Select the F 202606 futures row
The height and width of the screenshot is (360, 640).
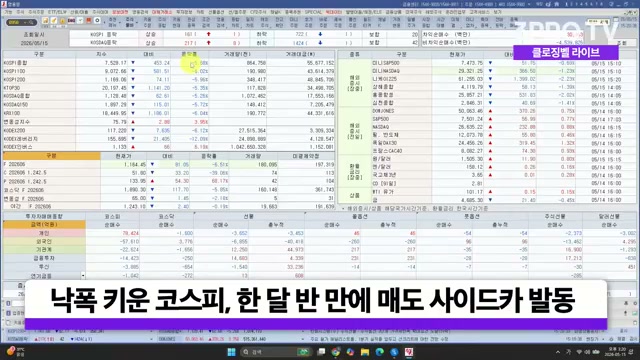point(169,164)
